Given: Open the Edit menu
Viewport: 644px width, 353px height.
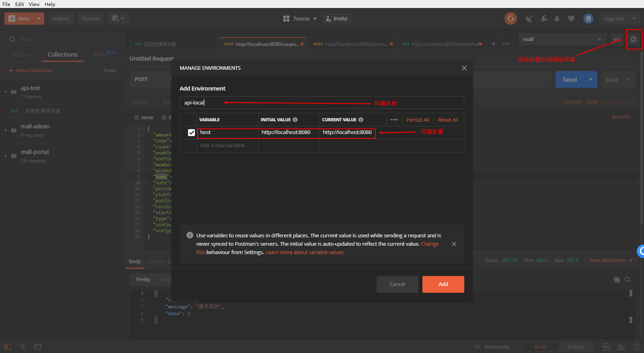Looking at the screenshot, I should click(x=20, y=4).
